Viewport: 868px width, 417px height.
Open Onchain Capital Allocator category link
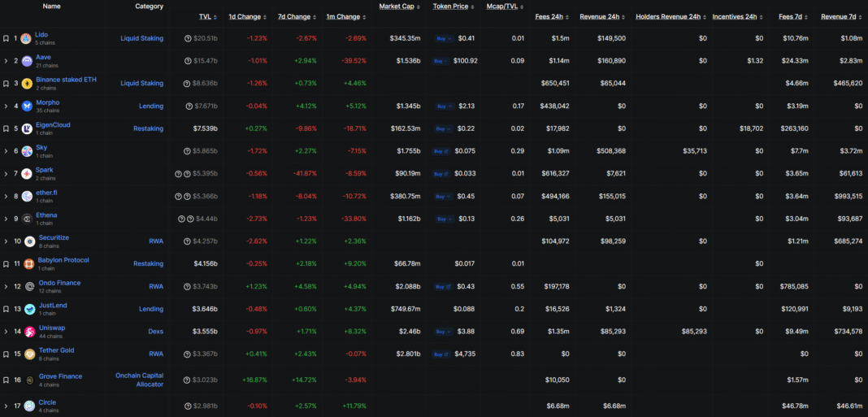coord(140,380)
